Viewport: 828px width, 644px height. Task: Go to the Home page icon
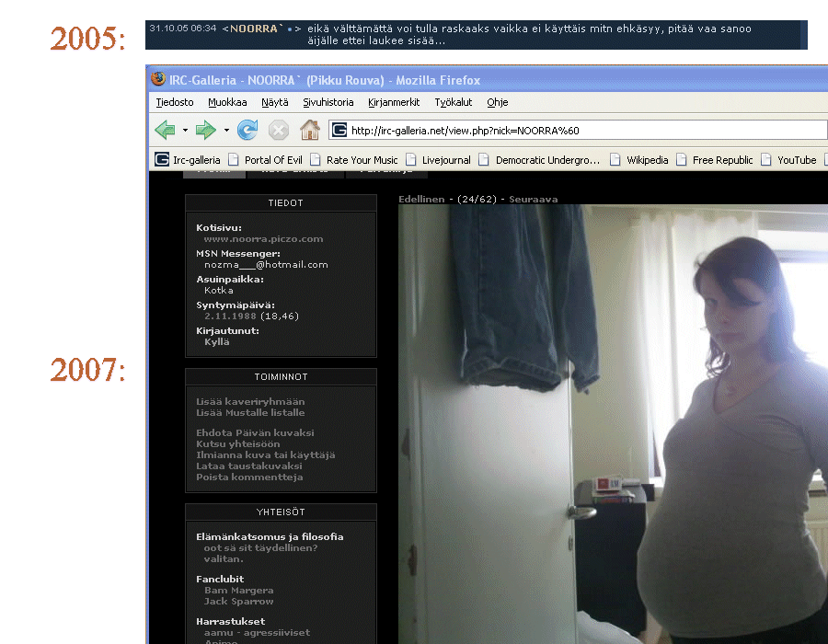[x=310, y=130]
